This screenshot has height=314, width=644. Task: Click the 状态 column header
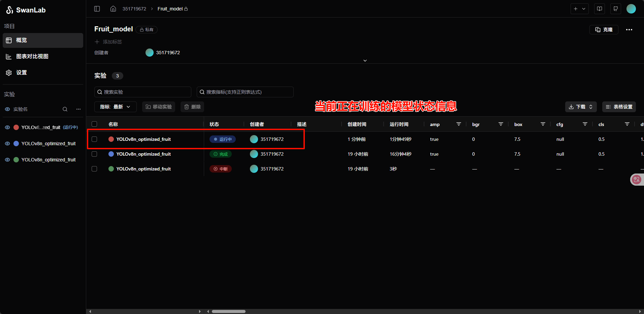pos(214,124)
